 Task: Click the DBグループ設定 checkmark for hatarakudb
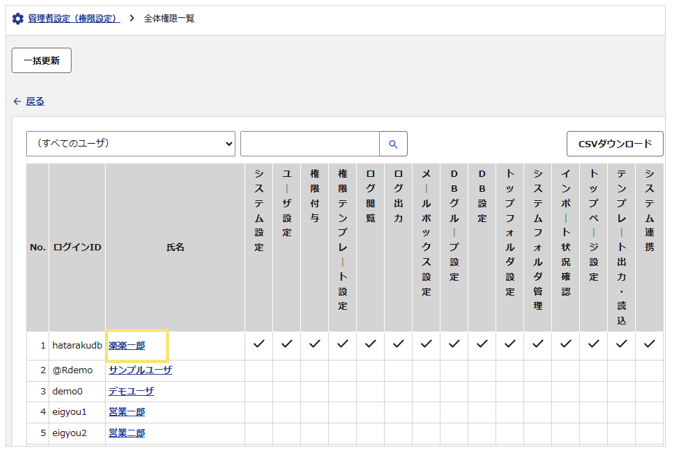pos(454,344)
